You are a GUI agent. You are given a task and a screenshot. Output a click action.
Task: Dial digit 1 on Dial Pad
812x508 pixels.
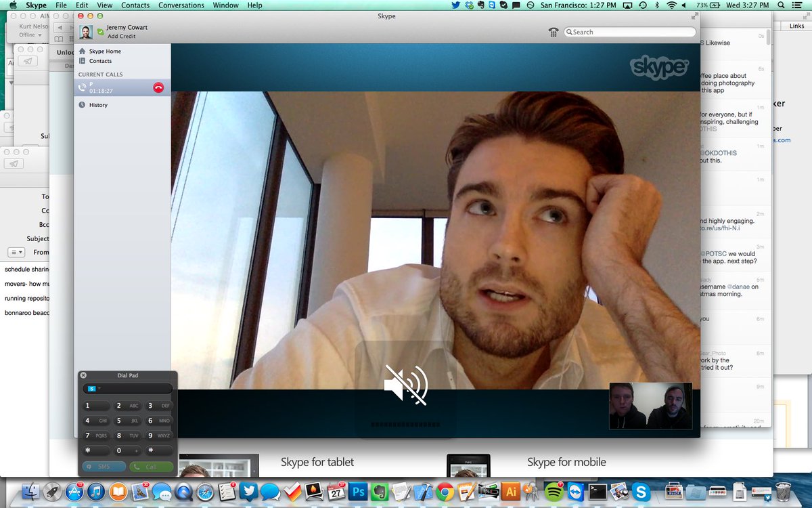(95, 406)
